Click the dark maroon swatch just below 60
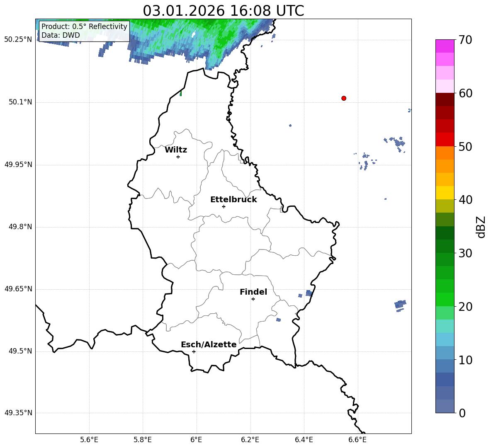The width and height of the screenshot is (491, 448). [x=445, y=99]
